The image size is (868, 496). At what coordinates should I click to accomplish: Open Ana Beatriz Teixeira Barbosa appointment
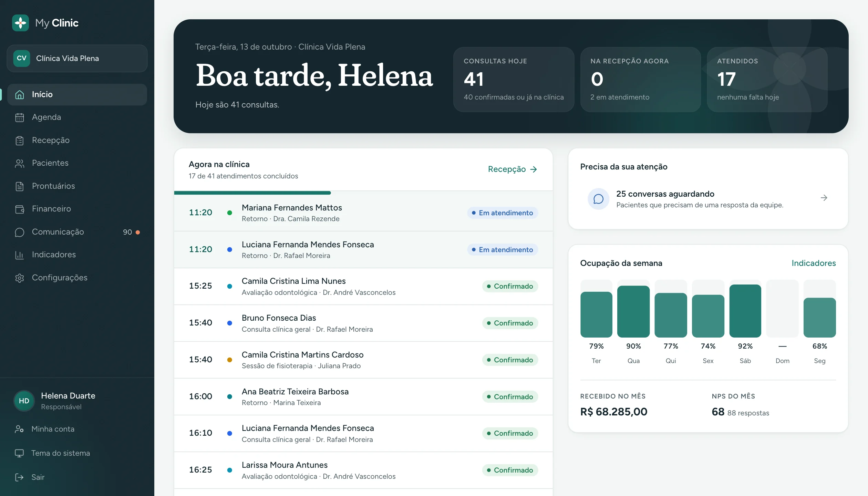coord(363,397)
